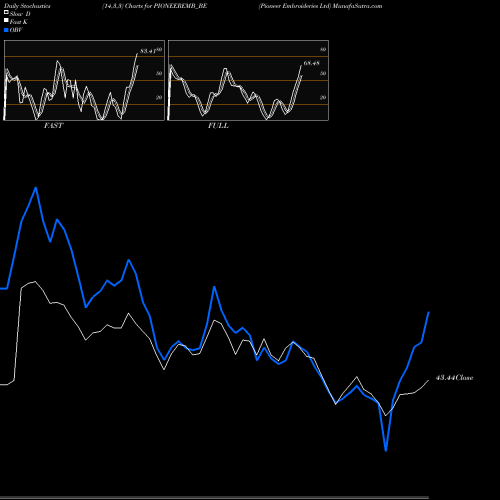Click the 68.48 value in FULL chart
The image size is (500, 500).
312,63
